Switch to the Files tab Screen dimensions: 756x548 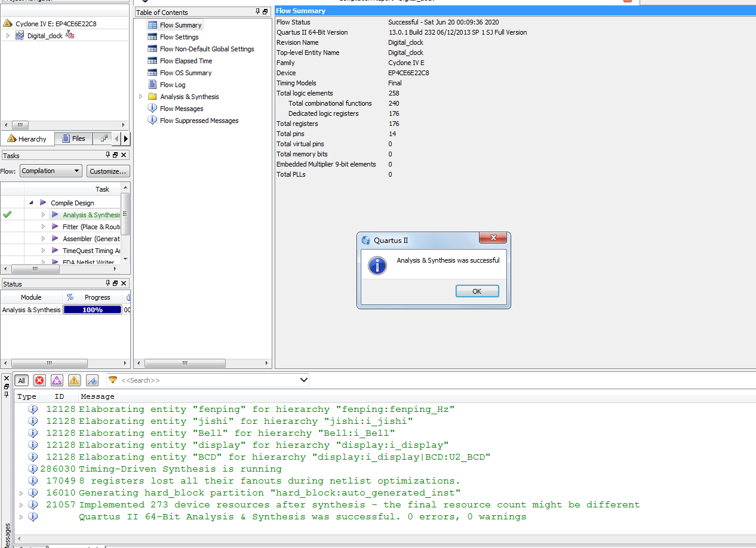click(x=73, y=138)
